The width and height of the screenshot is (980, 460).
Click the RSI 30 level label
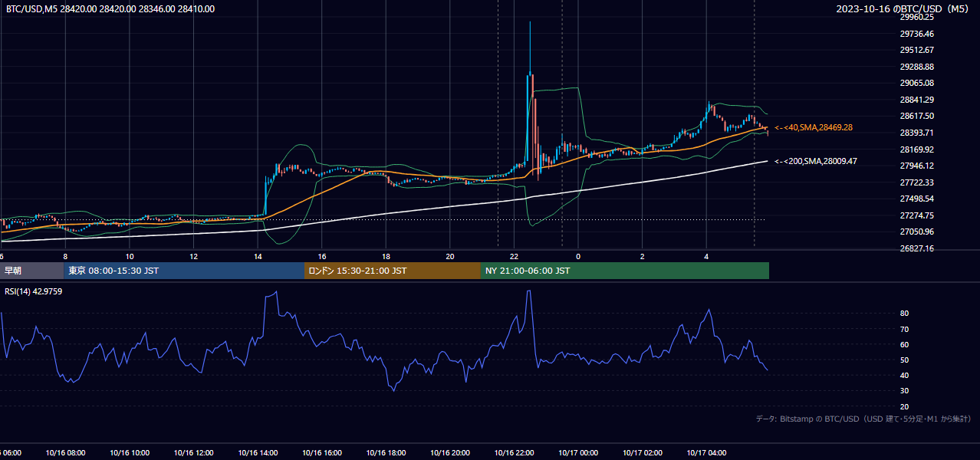(x=905, y=391)
